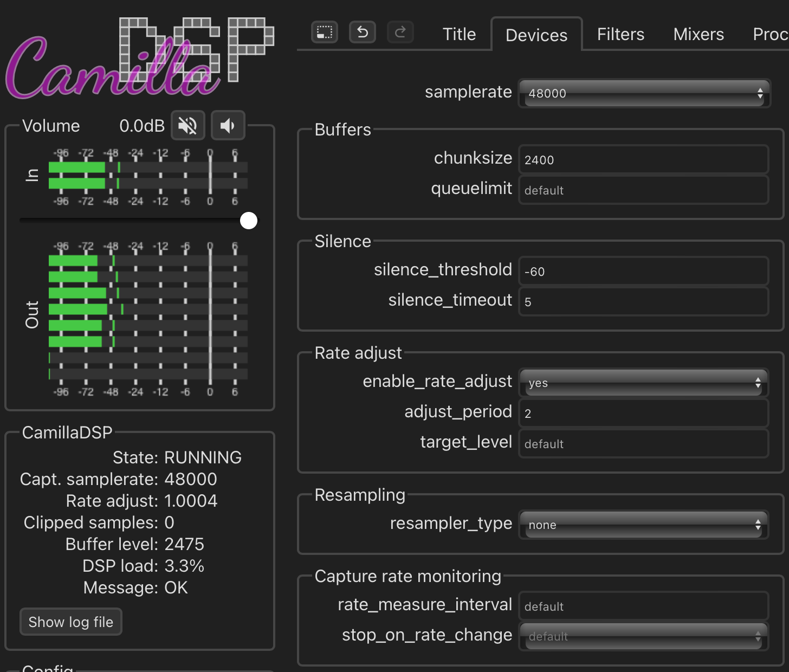Click the Capt. samplerate 48000 value
The width and height of the screenshot is (789, 672).
pyautogui.click(x=191, y=479)
